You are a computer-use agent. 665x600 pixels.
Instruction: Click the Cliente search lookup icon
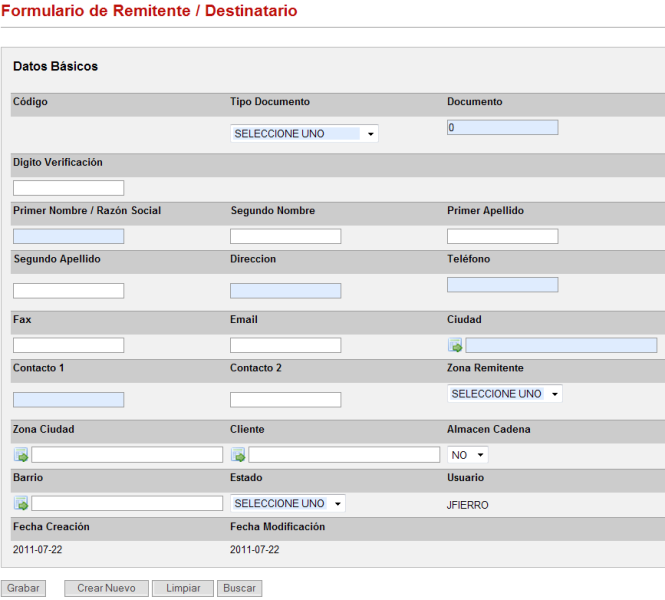point(238,455)
